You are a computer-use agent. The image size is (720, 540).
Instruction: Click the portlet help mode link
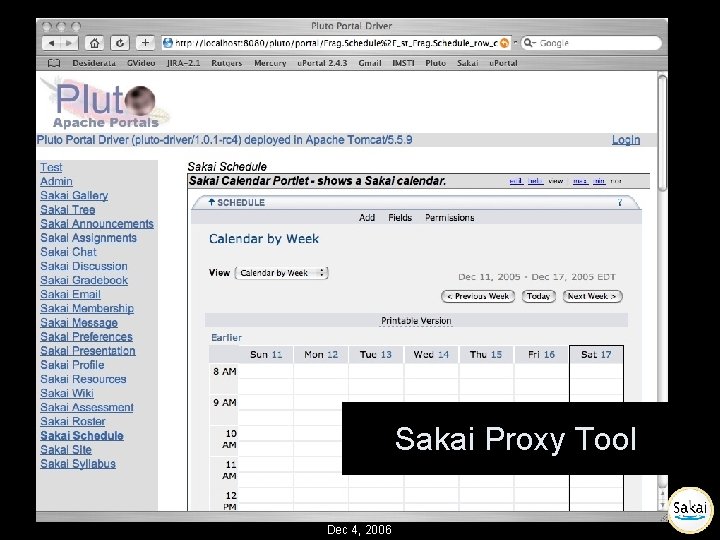point(535,181)
